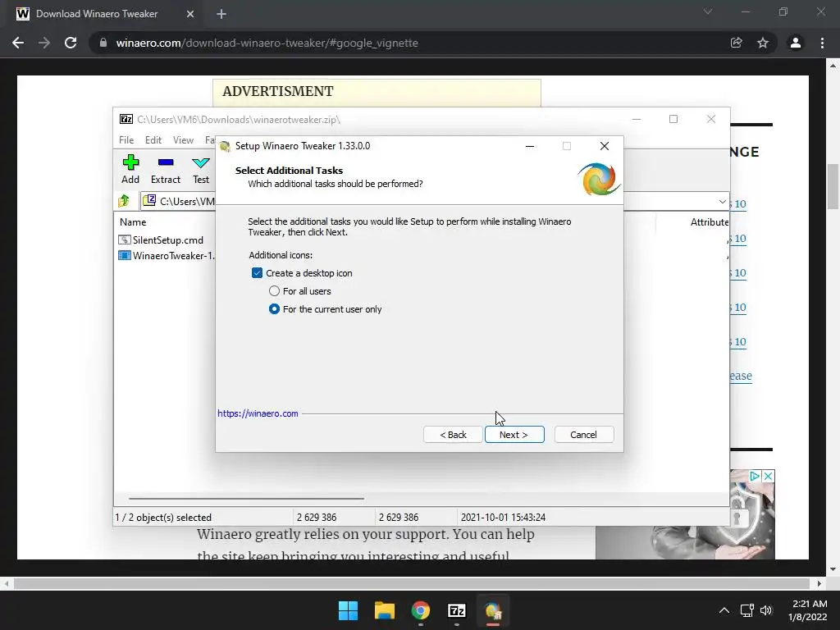The image size is (840, 630).
Task: Select For the current user only
Action: (274, 309)
